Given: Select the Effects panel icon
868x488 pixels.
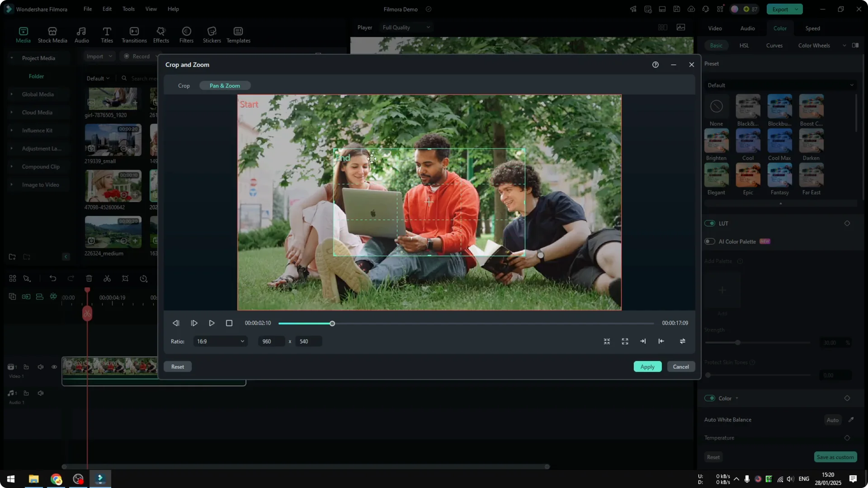Looking at the screenshot, I should pos(161,34).
